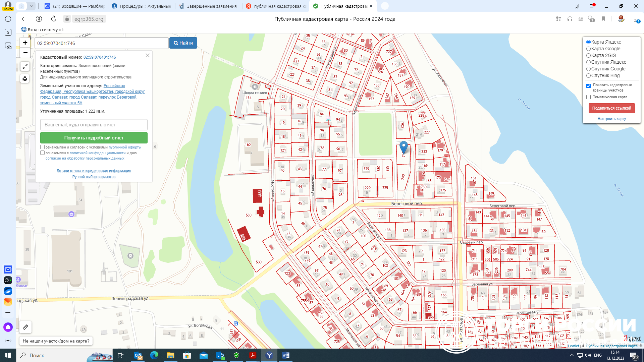The width and height of the screenshot is (644, 362).
Task: Click the blue map location marker
Action: pyautogui.click(x=404, y=147)
